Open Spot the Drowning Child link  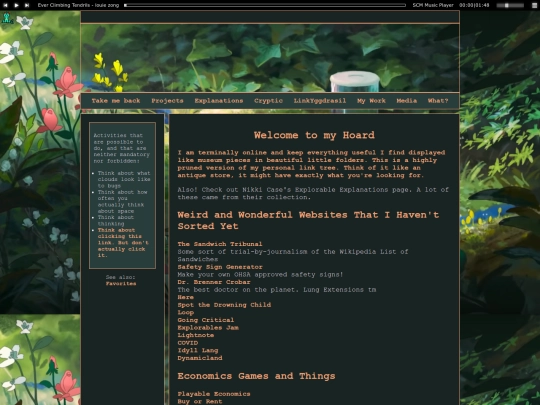(224, 305)
